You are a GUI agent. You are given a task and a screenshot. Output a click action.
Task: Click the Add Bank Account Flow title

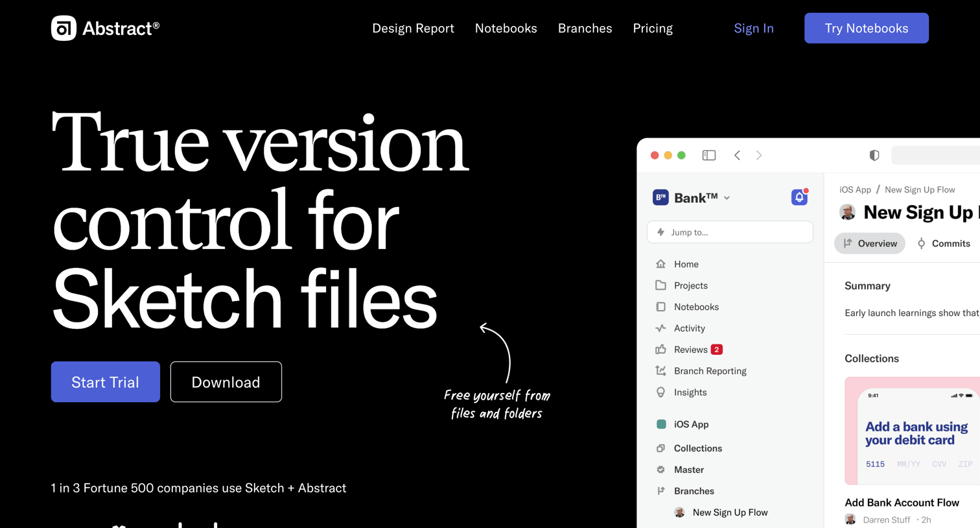pos(902,502)
